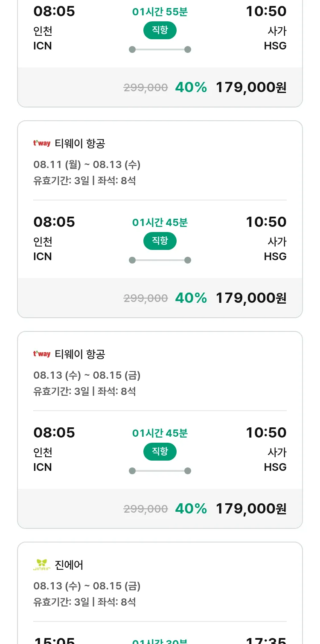This screenshot has width=320, height=644.
Task: Tap 01시간 45분 on the 08.13 t'way flight
Action: point(160,433)
